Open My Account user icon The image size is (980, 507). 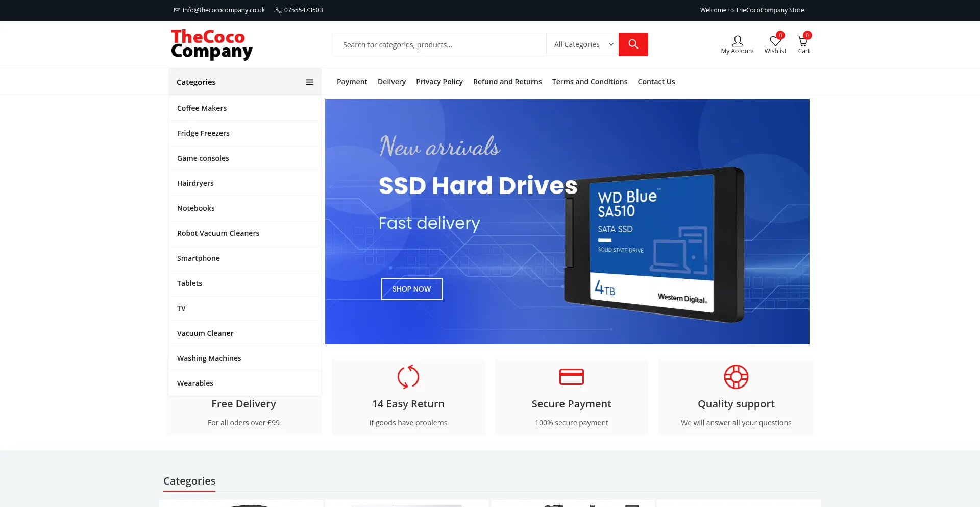coord(737,41)
